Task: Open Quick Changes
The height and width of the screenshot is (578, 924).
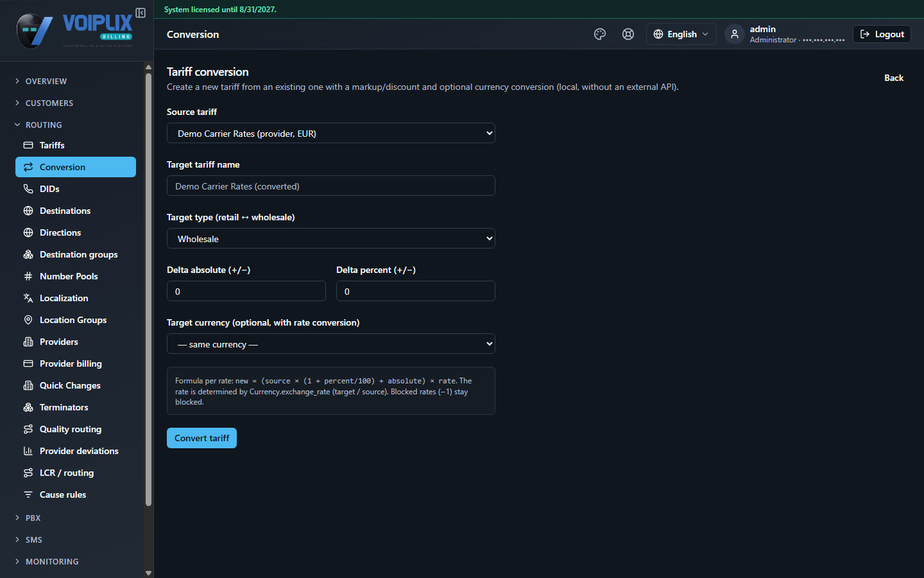Action: [76, 385]
